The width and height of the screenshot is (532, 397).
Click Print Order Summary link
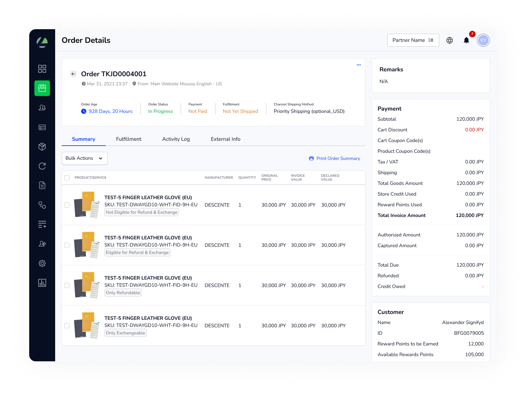pos(334,158)
